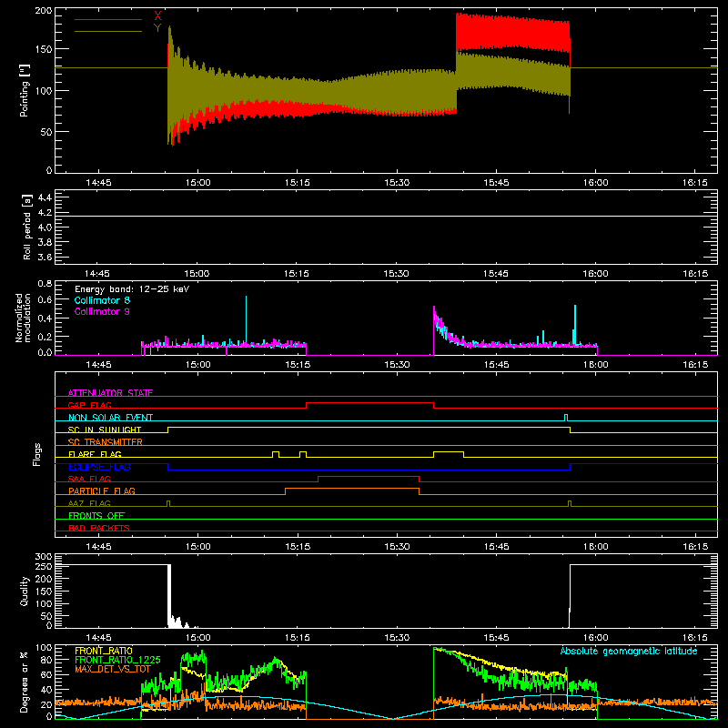The height and width of the screenshot is (728, 728).
Task: Select the green FRONT_RATIO_1225 legend entry
Action: pos(118,660)
